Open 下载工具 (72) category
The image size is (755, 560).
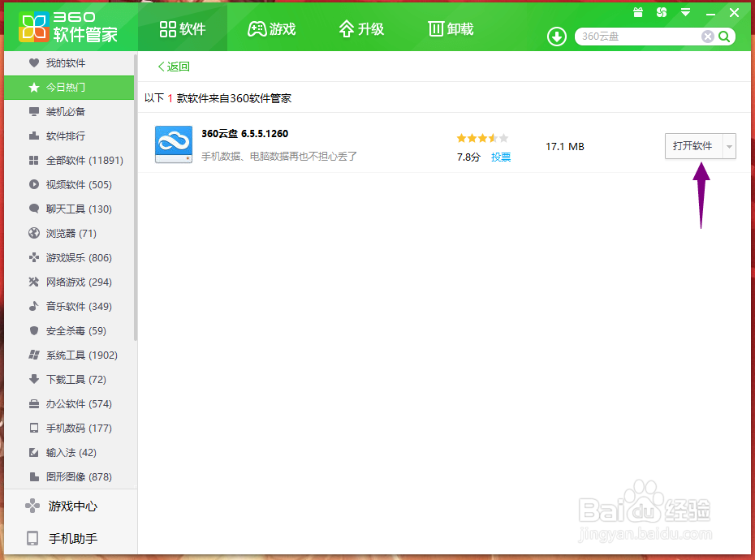pos(69,380)
